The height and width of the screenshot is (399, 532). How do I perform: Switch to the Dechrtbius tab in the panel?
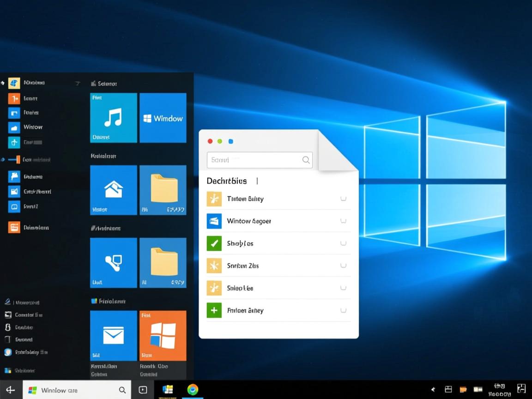(227, 181)
